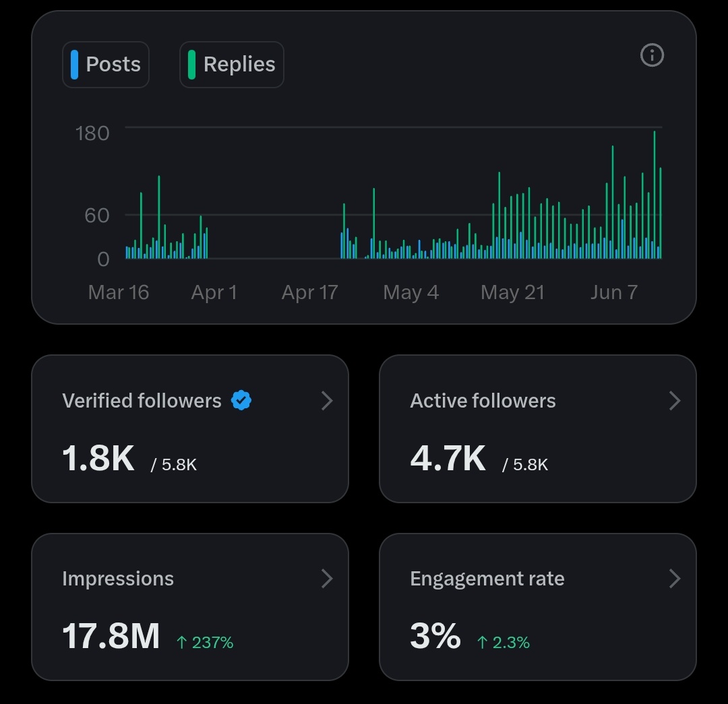Open Engagement rate chevron arrow
This screenshot has width=728, height=704.
tap(675, 579)
